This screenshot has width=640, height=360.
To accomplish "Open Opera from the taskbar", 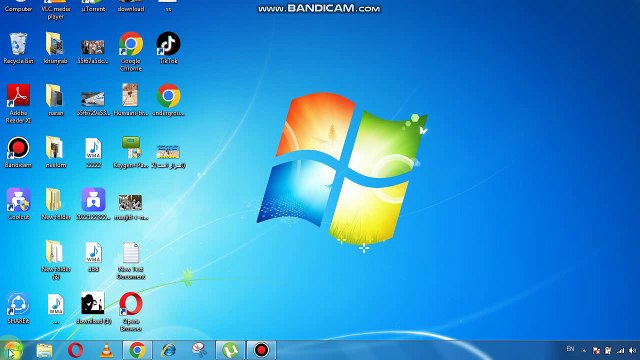I will 75,350.
